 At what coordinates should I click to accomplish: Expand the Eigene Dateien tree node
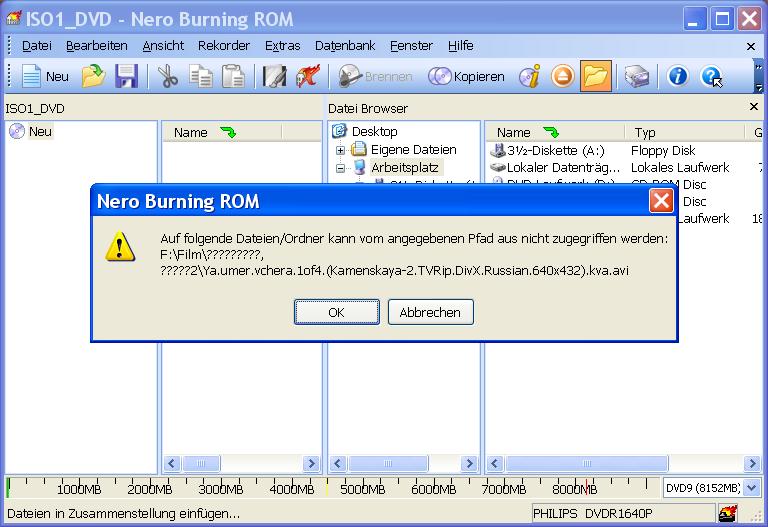(340, 150)
